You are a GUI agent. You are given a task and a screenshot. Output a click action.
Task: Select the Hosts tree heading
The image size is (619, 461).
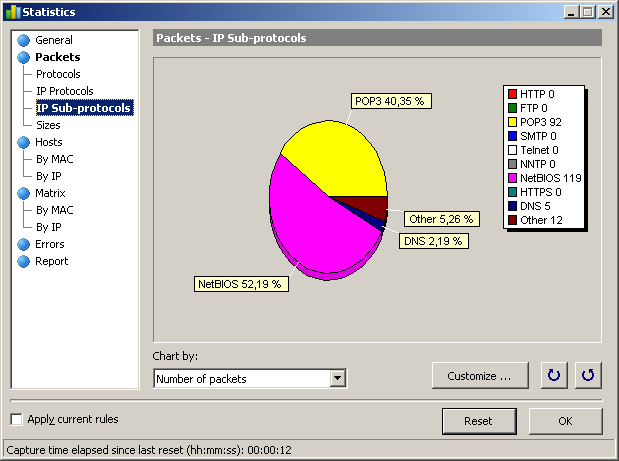coord(49,142)
